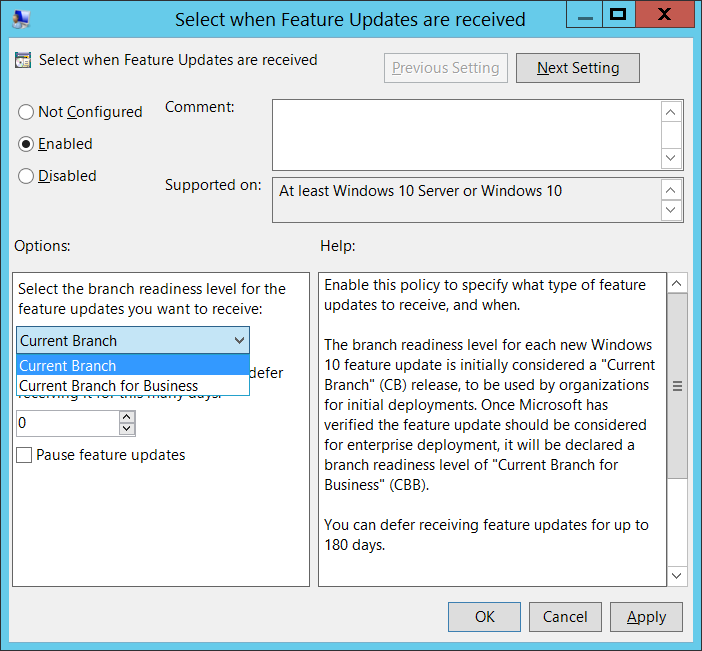Choose the Current Branch option in the list

click(68, 366)
